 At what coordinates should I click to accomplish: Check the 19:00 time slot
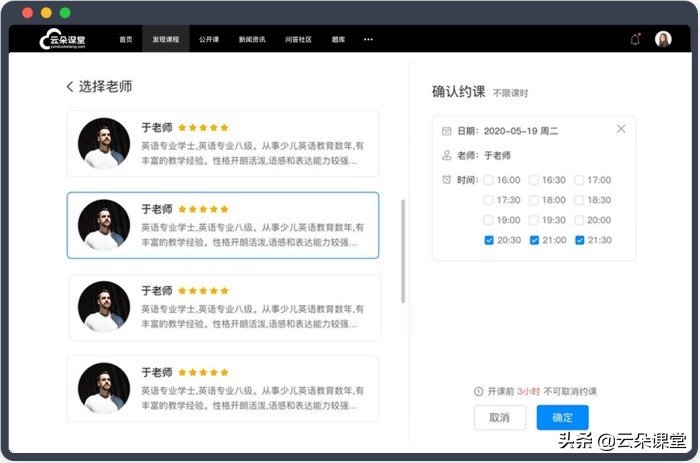click(488, 220)
